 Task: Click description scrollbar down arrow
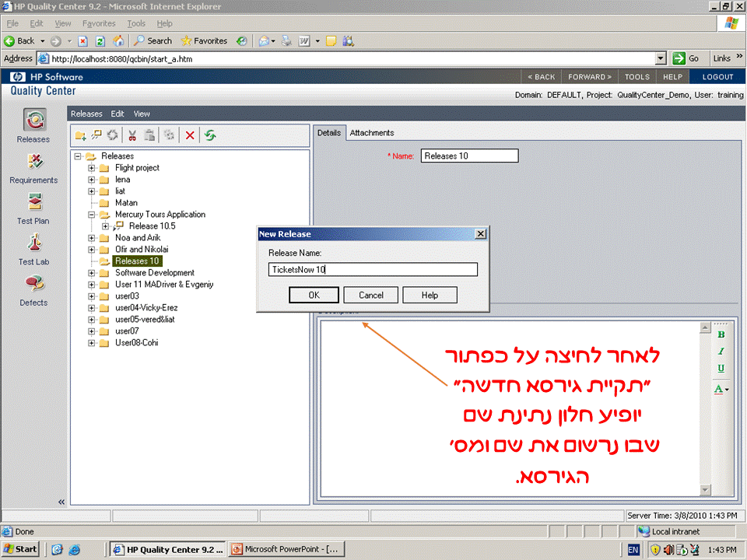coord(705,489)
